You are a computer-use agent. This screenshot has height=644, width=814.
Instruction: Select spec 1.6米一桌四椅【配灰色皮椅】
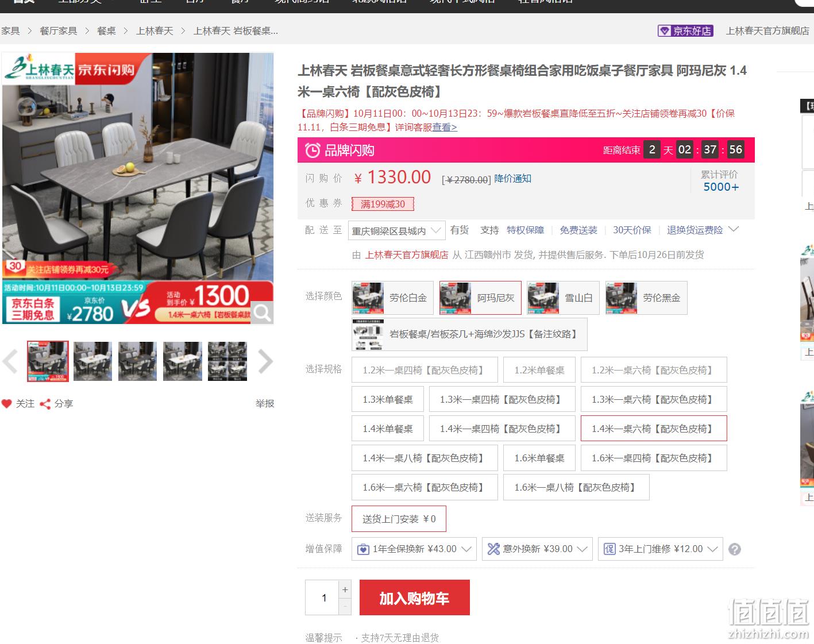(x=654, y=458)
